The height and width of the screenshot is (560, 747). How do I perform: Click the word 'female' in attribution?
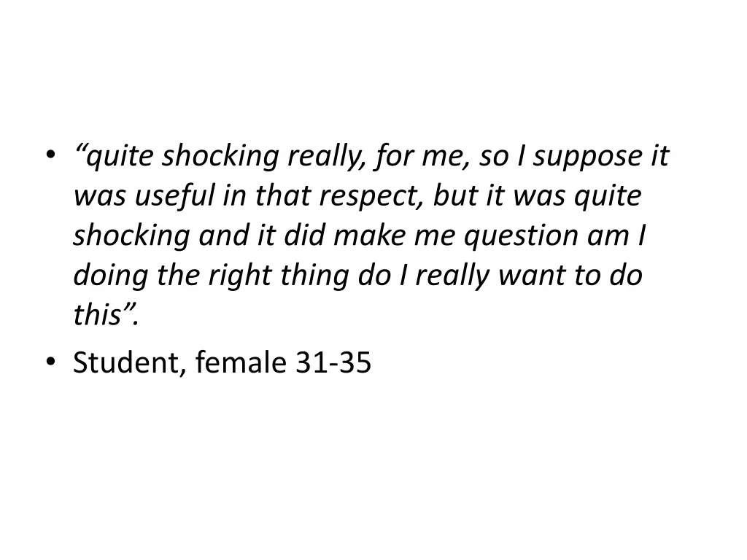click(x=241, y=362)
